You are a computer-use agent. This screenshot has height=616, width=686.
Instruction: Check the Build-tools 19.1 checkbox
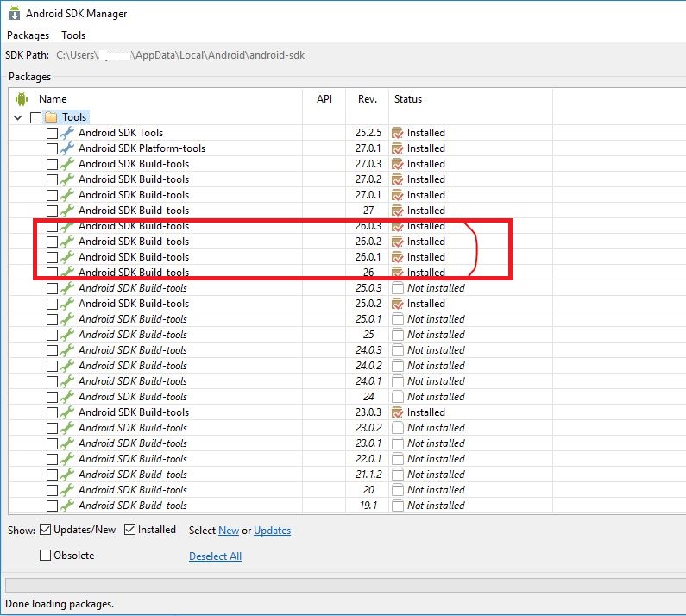tap(52, 506)
